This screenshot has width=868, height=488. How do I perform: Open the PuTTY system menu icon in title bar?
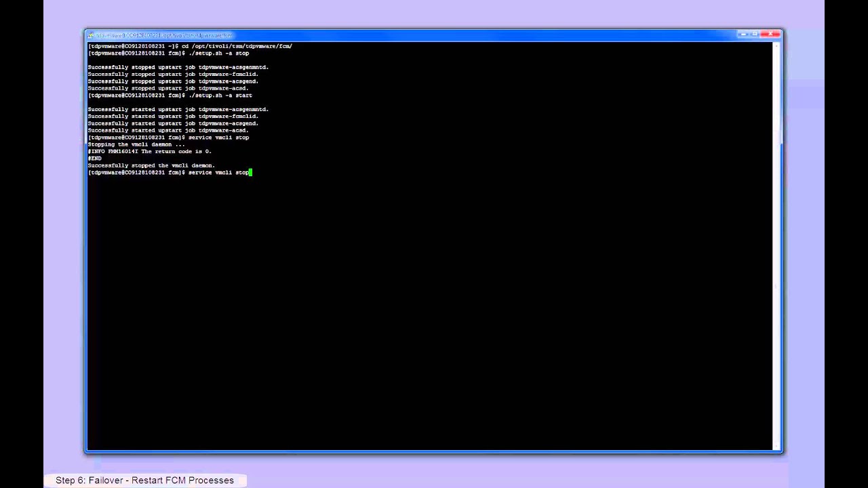pos(91,35)
